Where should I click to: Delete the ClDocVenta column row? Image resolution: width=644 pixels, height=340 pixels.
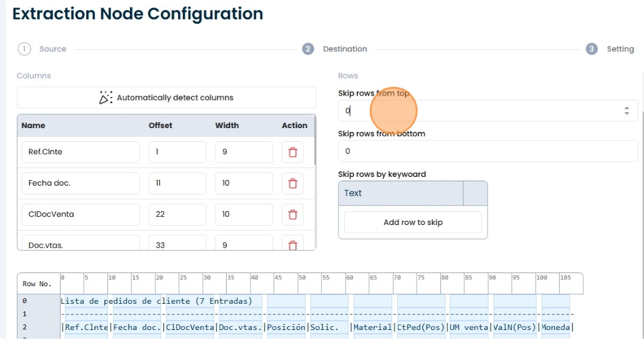click(293, 214)
